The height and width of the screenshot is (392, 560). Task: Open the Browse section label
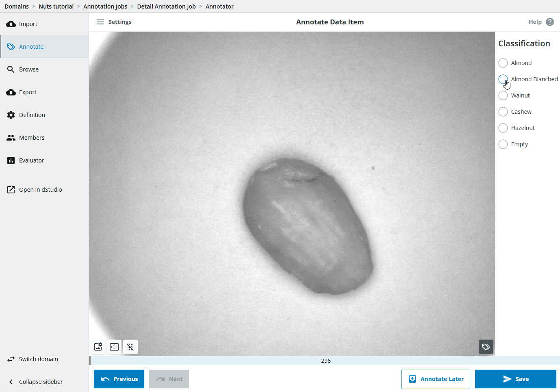(29, 69)
